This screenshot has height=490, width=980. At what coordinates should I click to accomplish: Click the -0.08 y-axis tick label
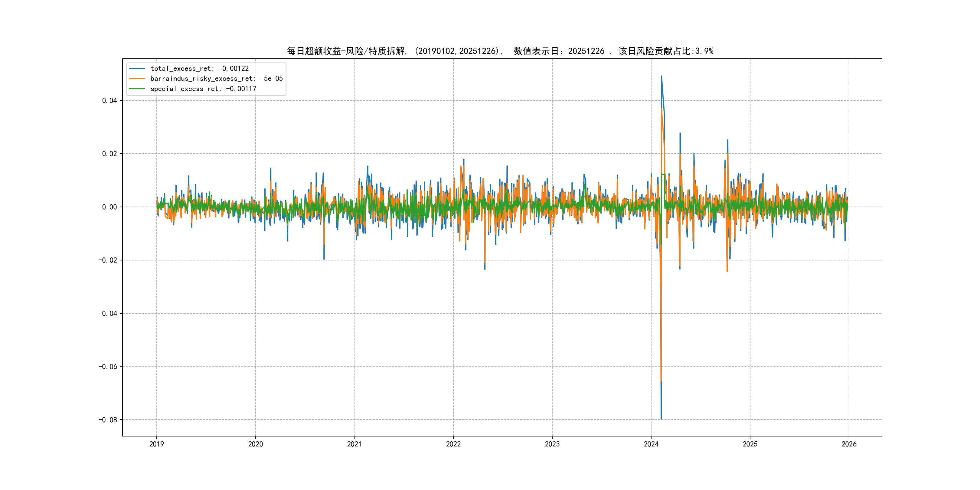(x=108, y=420)
